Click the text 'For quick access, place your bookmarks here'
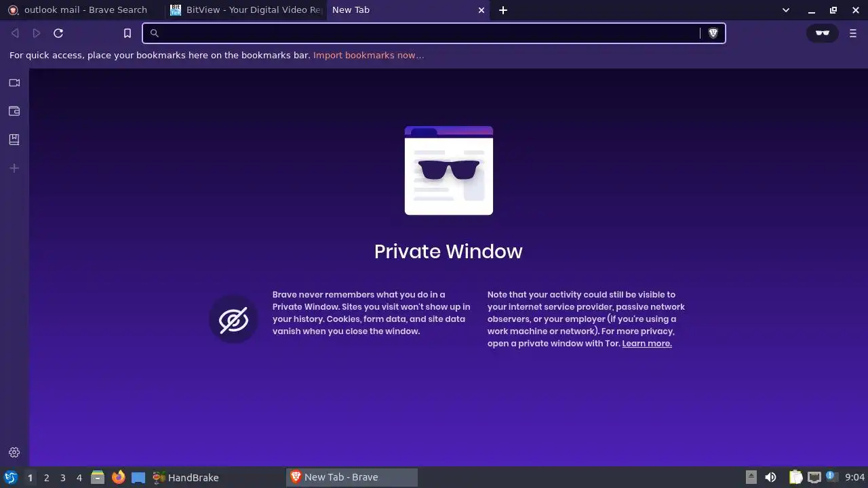The image size is (868, 488). point(160,56)
